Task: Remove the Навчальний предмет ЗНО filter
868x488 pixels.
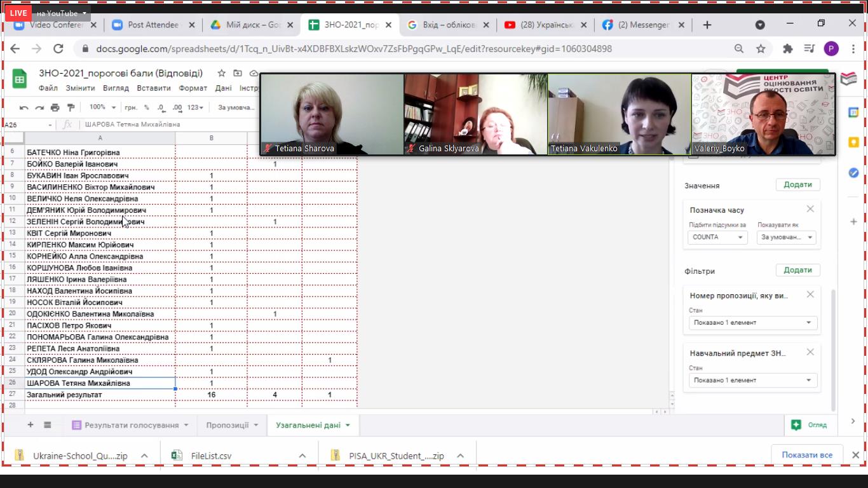Action: tap(810, 352)
